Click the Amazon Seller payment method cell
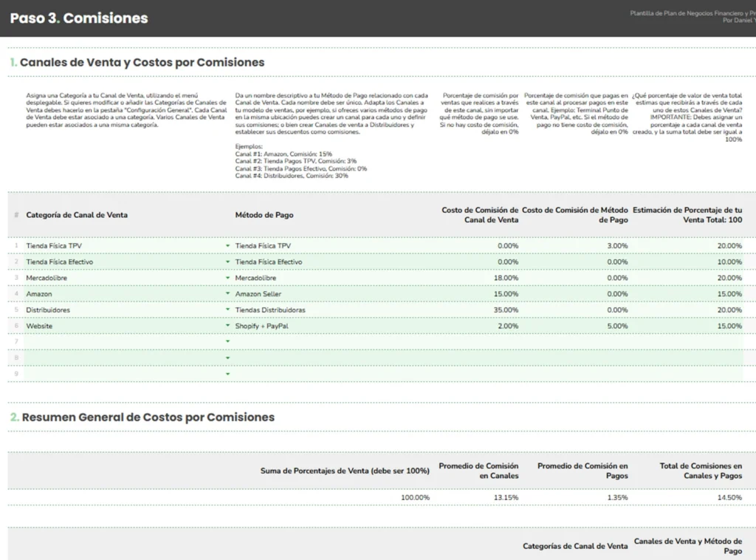Viewport: 756px width, 560px height. [333, 294]
